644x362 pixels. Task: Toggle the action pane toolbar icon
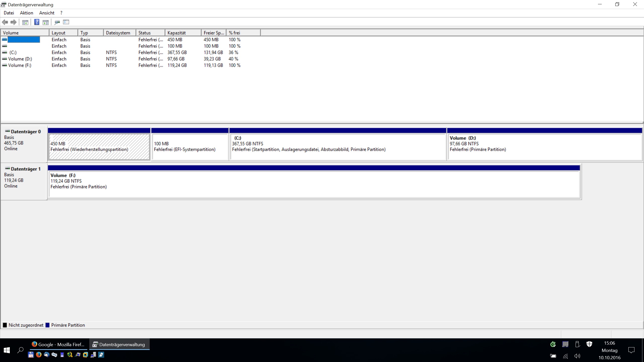[46, 22]
